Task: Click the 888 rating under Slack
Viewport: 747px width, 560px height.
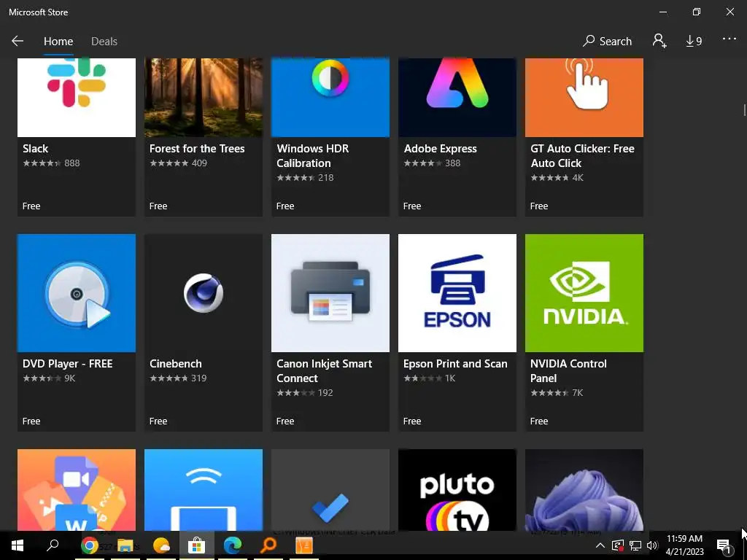Action: 72,163
